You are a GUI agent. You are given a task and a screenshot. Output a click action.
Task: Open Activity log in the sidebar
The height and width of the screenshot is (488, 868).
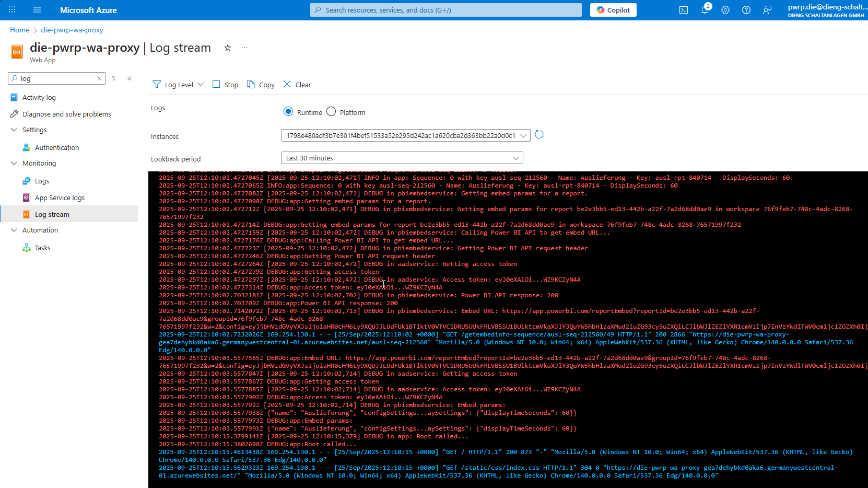click(x=39, y=97)
